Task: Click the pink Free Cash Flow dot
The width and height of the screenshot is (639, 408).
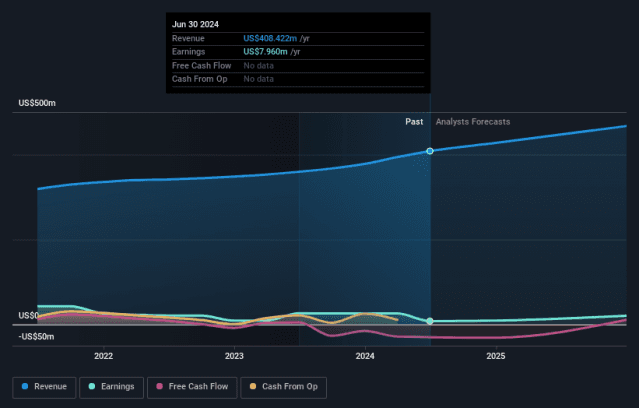Action: point(159,385)
